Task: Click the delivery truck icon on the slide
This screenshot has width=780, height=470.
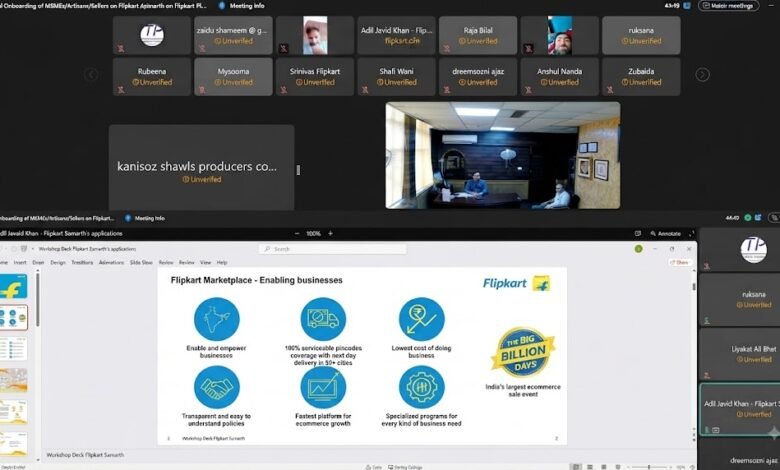Action: click(x=323, y=319)
